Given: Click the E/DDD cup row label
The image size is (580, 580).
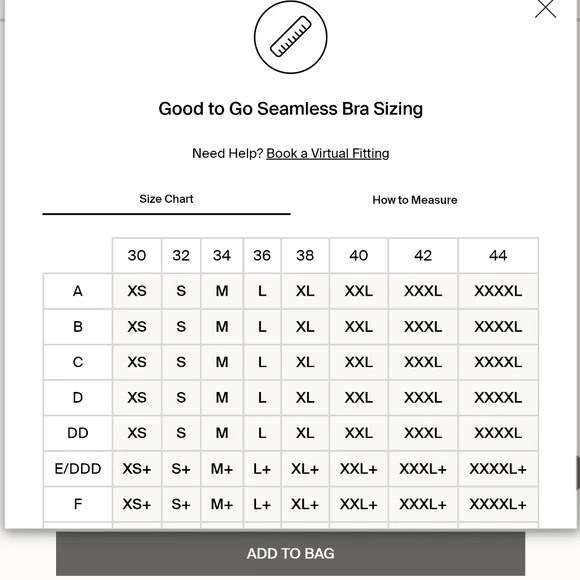Looking at the screenshot, I should (x=78, y=469).
